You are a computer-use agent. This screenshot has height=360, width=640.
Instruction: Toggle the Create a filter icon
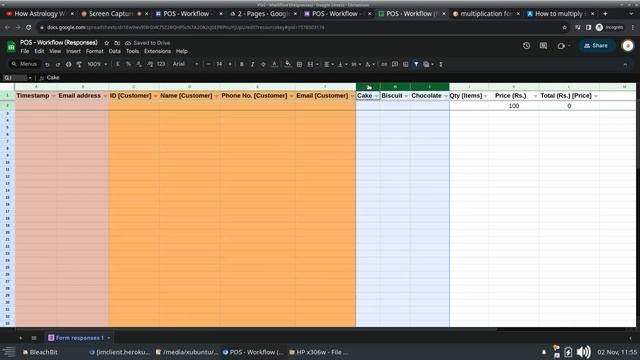click(416, 64)
